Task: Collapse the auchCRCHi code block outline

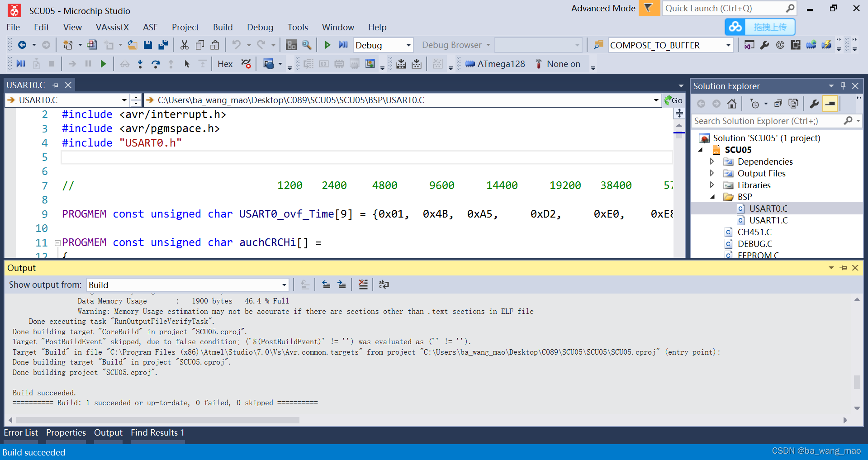Action: [x=57, y=243]
